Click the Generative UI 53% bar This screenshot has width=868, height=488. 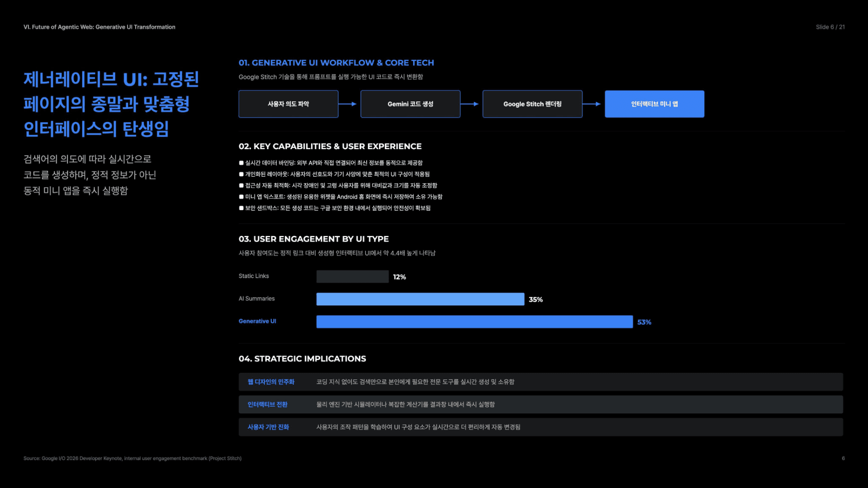475,322
